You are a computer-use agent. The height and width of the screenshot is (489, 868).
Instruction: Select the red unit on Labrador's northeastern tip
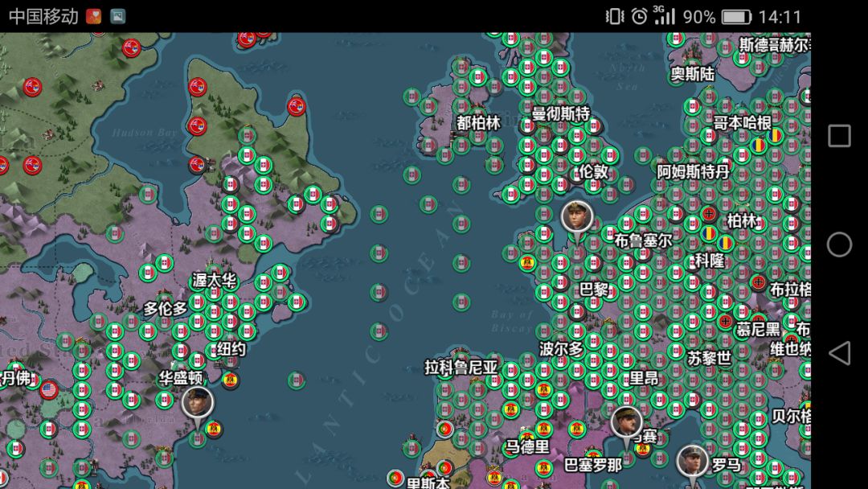tap(297, 106)
